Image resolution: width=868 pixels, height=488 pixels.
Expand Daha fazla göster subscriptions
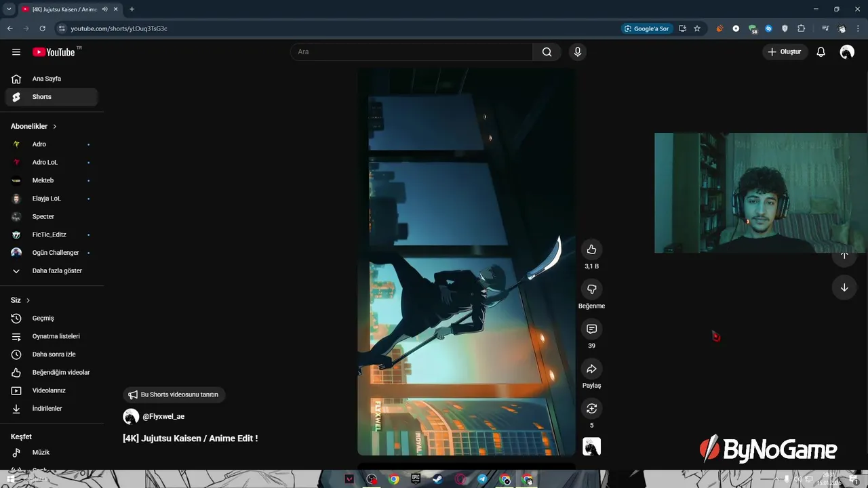coord(52,271)
